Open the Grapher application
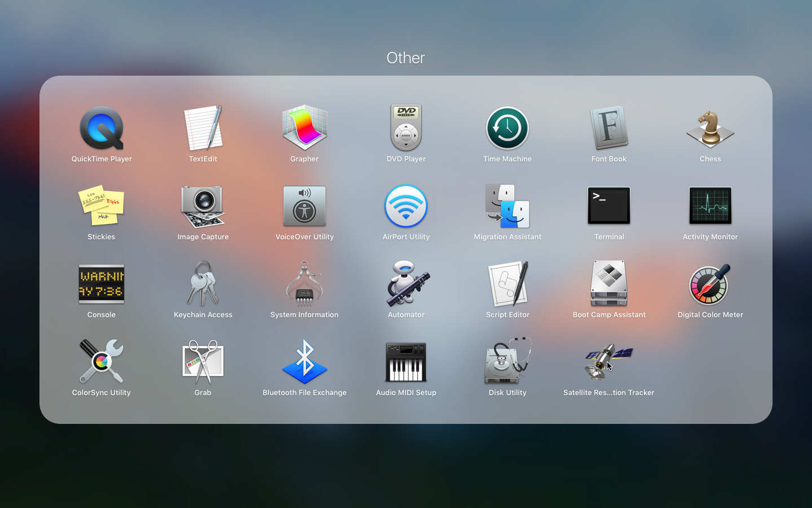This screenshot has width=812, height=508. tap(304, 129)
